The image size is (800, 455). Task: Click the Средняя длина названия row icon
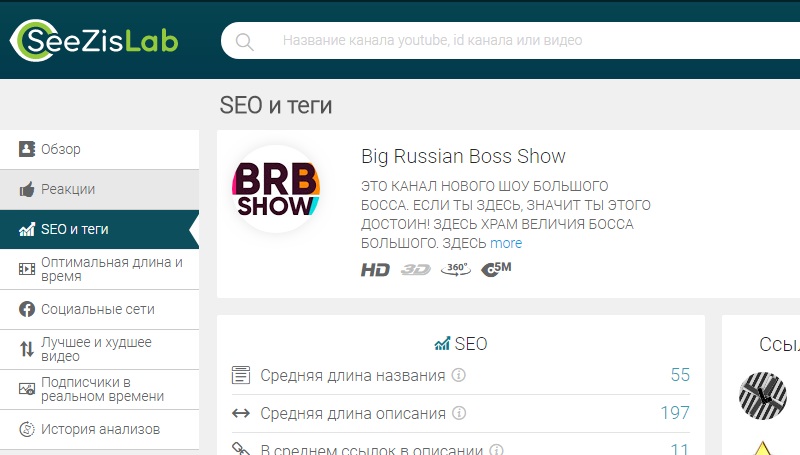tap(241, 375)
